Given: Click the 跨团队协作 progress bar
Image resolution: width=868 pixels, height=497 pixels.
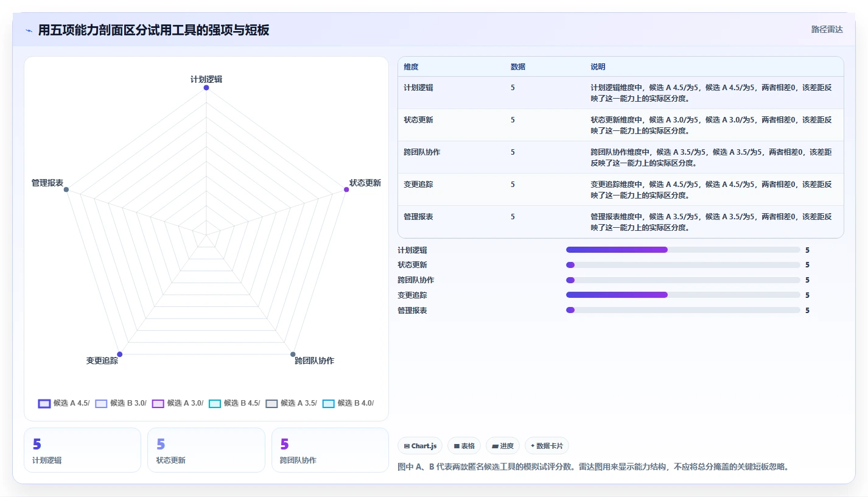Looking at the screenshot, I should click(683, 280).
